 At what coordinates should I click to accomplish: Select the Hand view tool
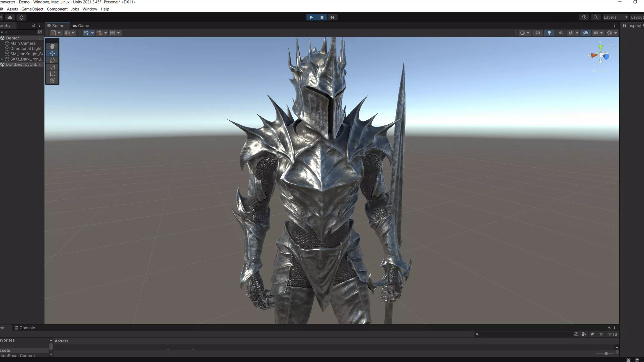(52, 46)
